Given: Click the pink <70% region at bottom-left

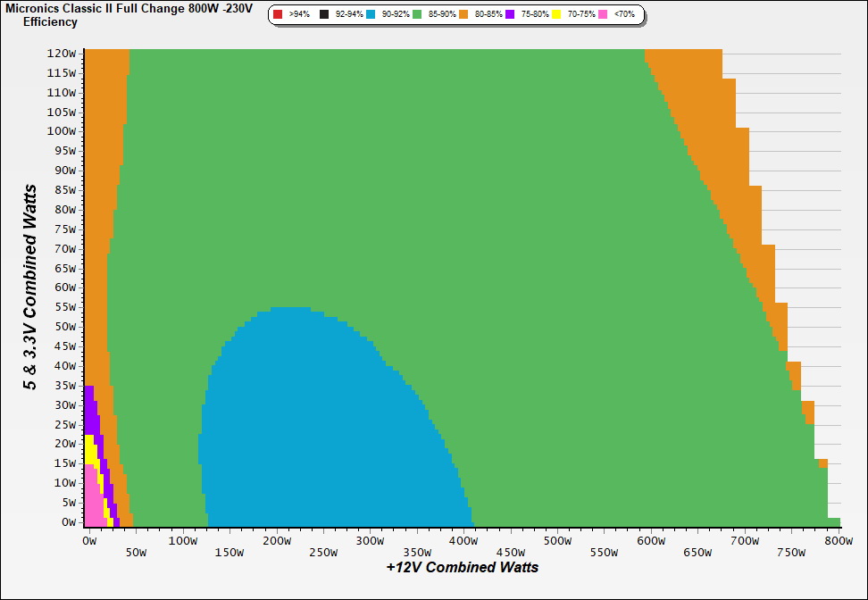Looking at the screenshot, I should click(93, 504).
